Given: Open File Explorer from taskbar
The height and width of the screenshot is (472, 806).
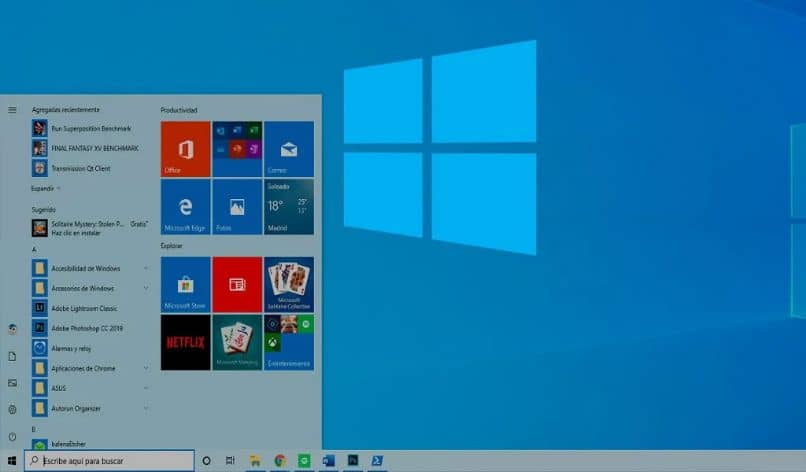Looking at the screenshot, I should point(255,461).
